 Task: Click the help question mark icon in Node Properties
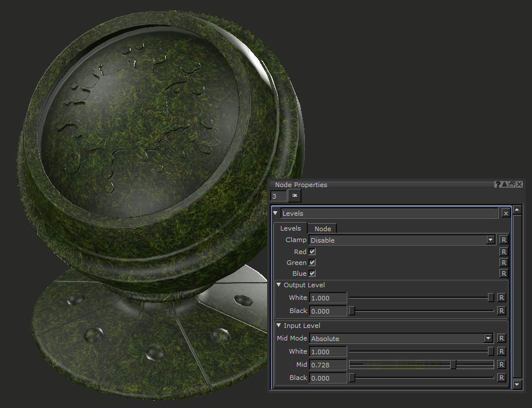point(498,185)
